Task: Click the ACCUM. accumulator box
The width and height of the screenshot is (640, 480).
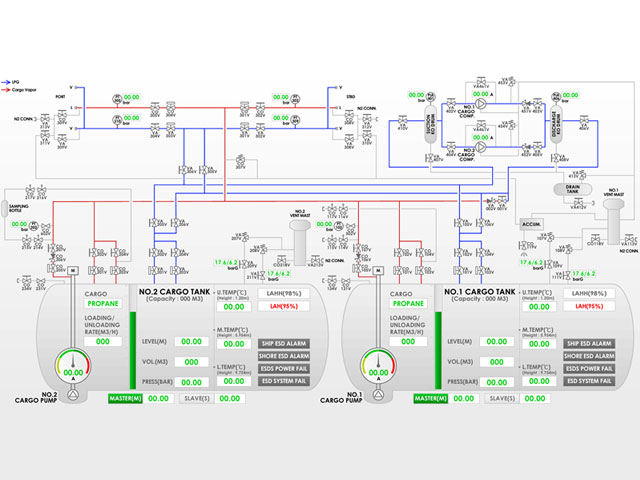Action: (531, 224)
